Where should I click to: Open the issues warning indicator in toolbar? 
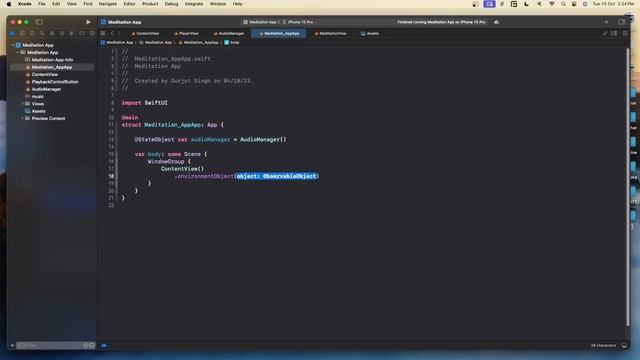point(496,22)
